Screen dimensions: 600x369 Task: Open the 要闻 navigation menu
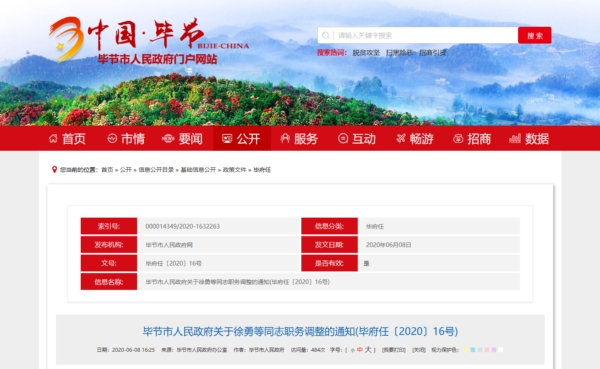pyautogui.click(x=182, y=139)
